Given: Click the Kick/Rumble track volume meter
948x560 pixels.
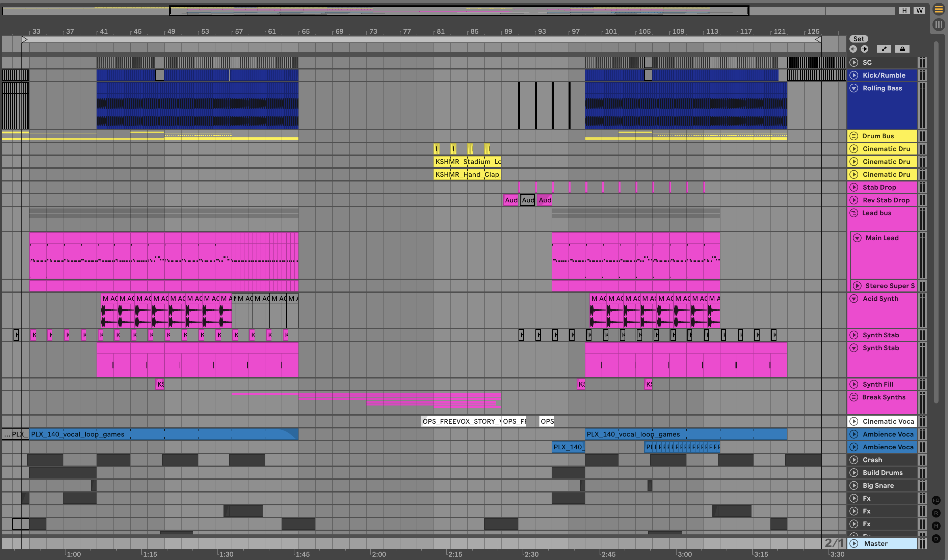Looking at the screenshot, I should click(922, 76).
